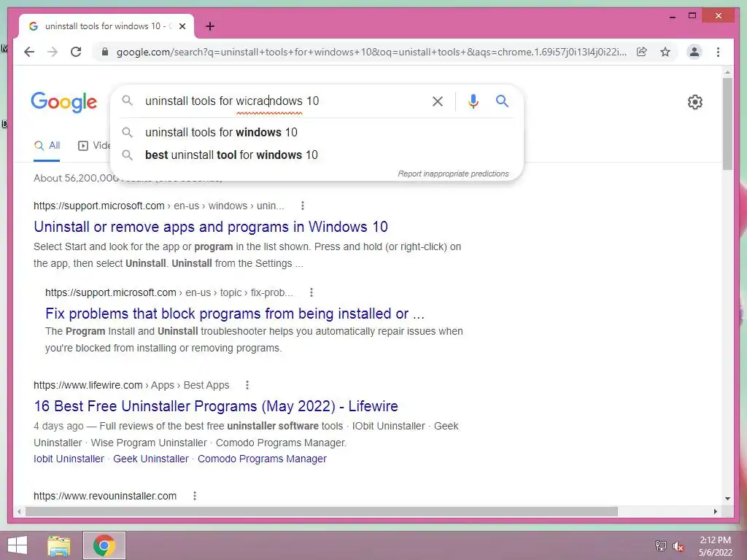The image size is (747, 560).
Task: Open Google settings gear icon
Action: pyautogui.click(x=695, y=102)
